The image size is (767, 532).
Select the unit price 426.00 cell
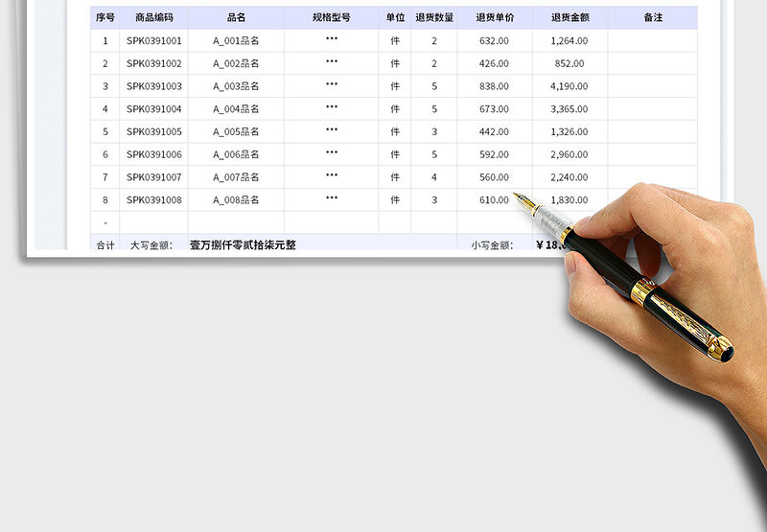pyautogui.click(x=495, y=63)
